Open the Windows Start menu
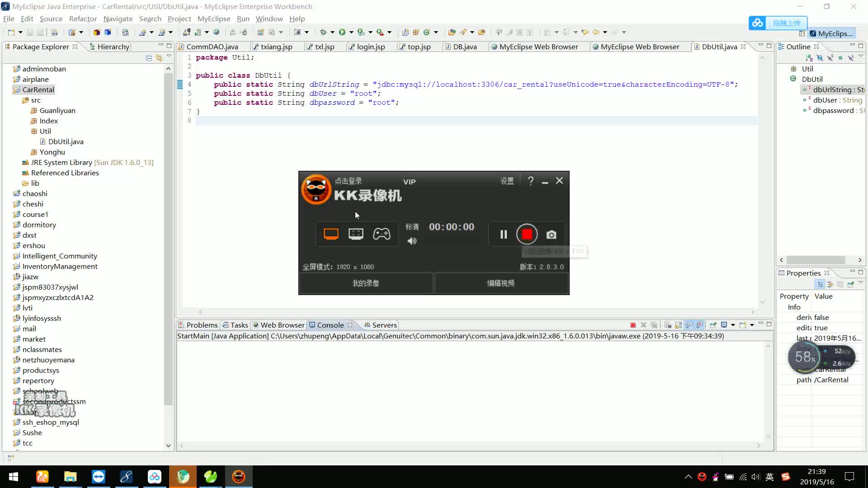This screenshot has height=488, width=868. point(14,477)
